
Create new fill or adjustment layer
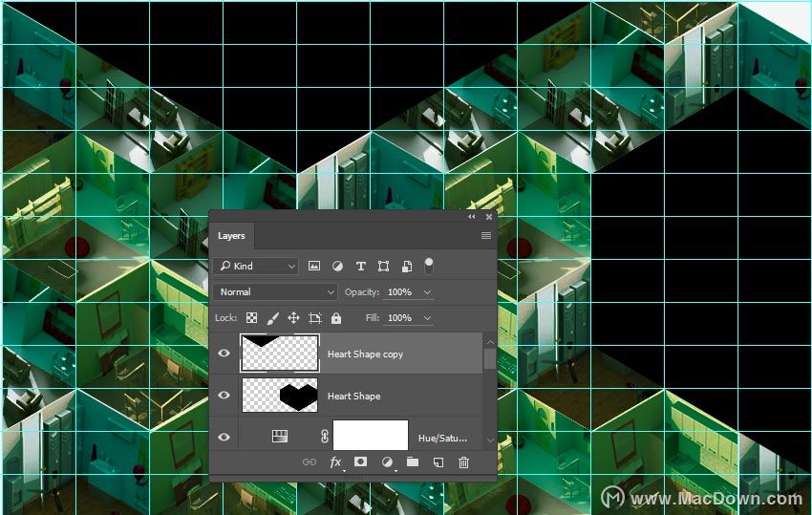click(x=387, y=461)
